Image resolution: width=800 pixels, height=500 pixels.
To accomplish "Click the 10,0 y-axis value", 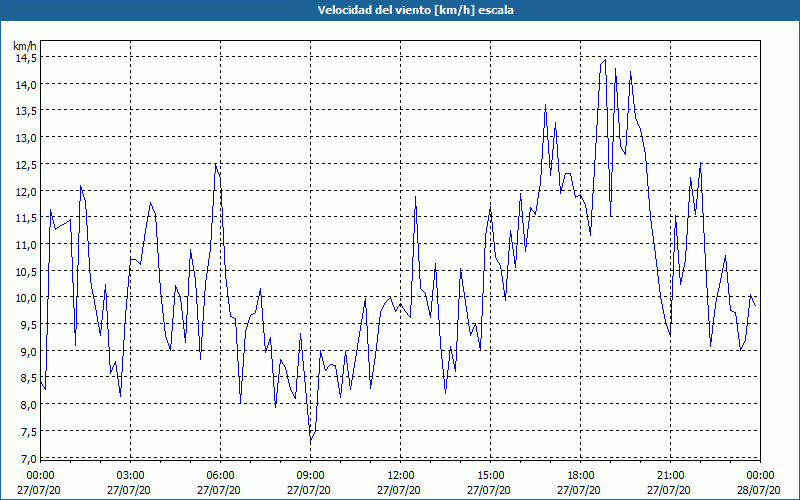I will 26,298.
